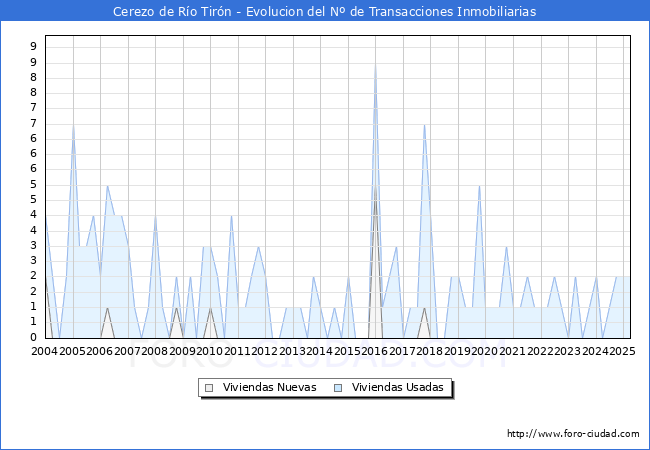The image size is (650, 450).
Task: Select the 2014 x-axis label
Action: (x=320, y=351)
